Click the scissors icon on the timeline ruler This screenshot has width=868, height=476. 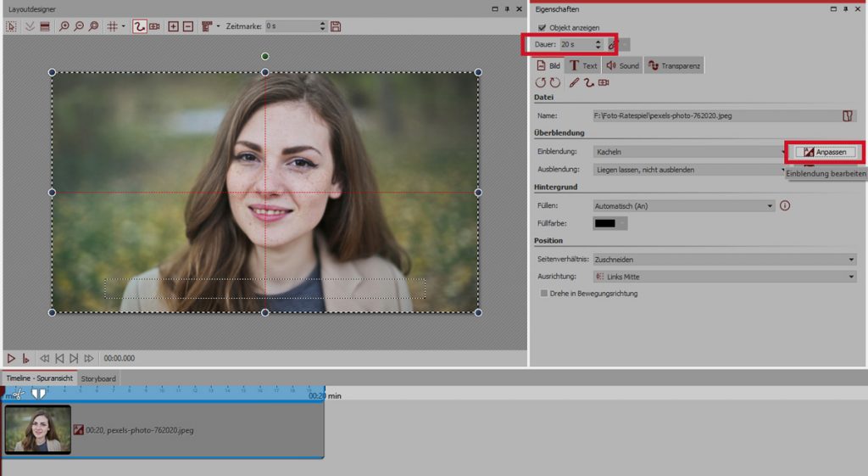[19, 394]
